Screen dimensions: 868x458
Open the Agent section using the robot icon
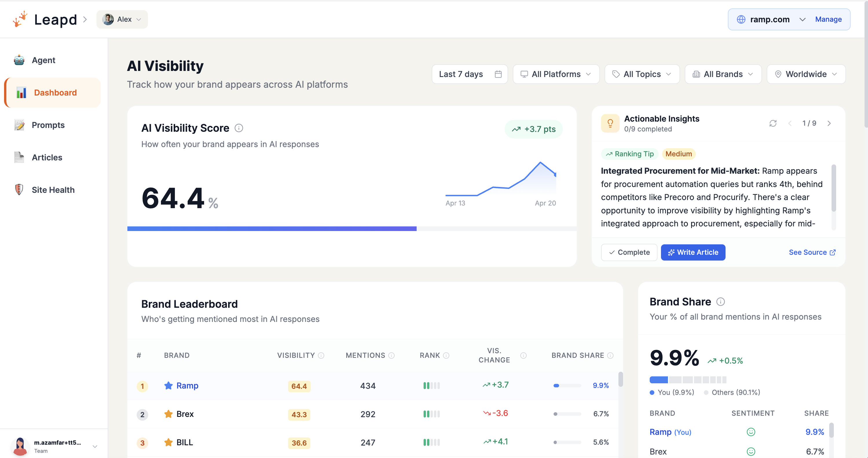19,60
